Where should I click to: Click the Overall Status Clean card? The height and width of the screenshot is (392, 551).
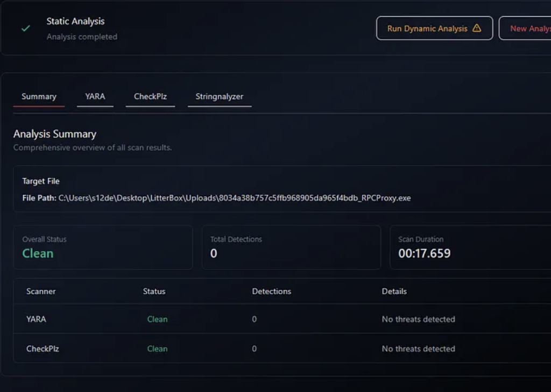point(103,247)
